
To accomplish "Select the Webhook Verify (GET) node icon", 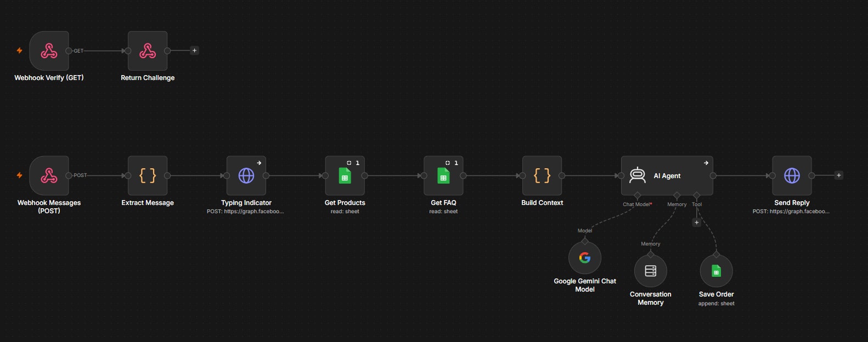I will point(49,51).
